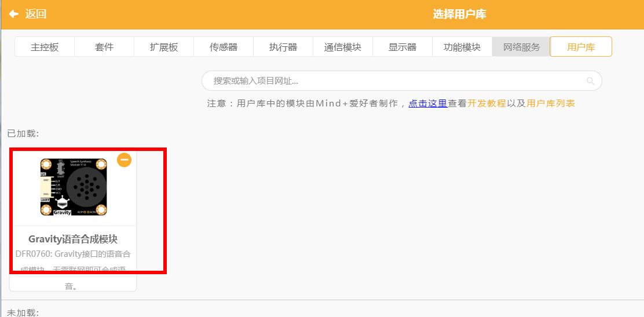Open the 点击这里 hyperlink
644x317 pixels.
427,104
